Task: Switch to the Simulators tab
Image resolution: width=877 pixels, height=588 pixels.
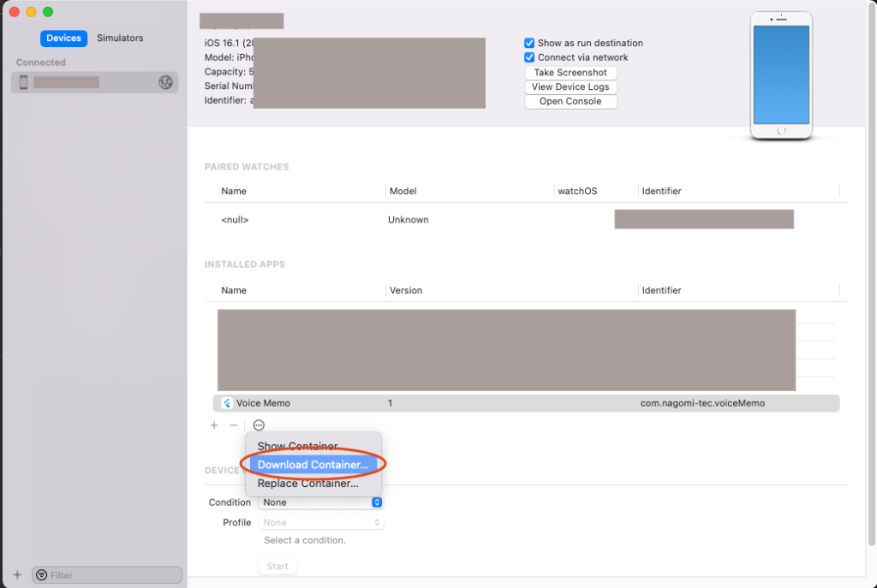Action: (x=120, y=38)
